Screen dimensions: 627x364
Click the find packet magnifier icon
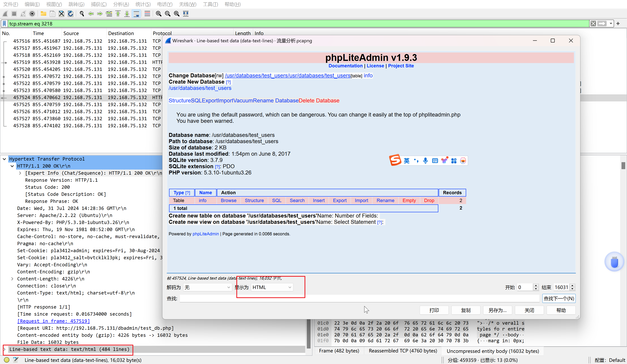(82, 14)
